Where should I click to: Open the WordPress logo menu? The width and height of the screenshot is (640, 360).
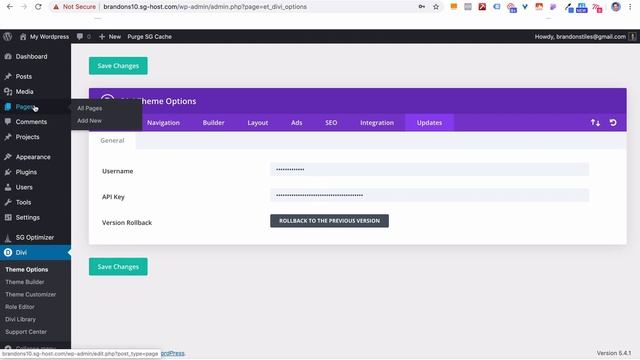coord(7,36)
